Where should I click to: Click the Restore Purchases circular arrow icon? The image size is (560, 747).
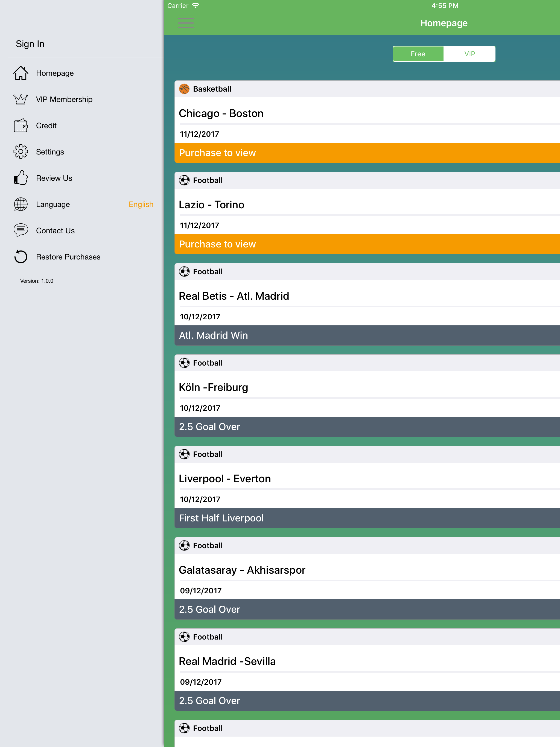click(x=21, y=257)
